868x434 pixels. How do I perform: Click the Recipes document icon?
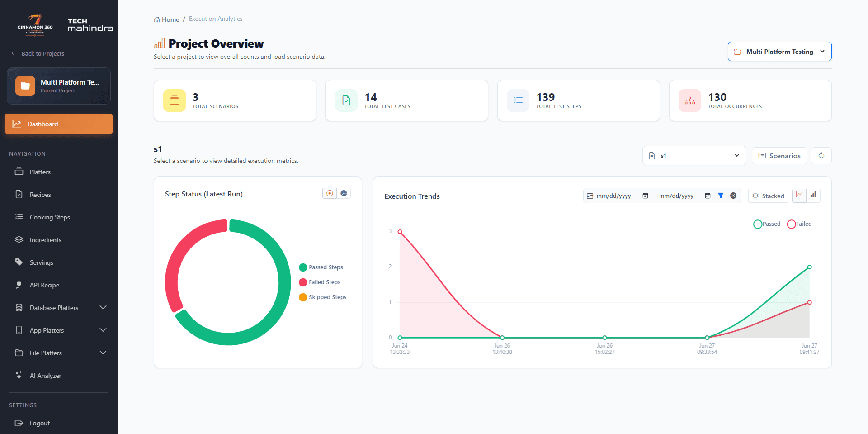19,194
